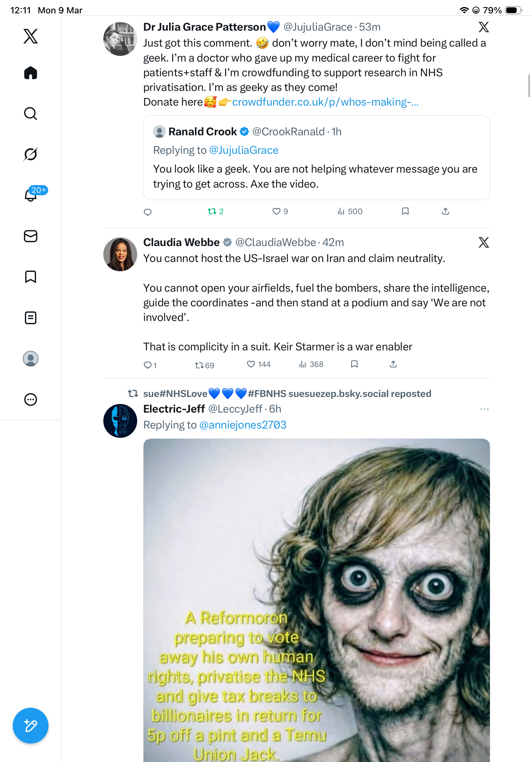Open three-dot menu on Electric-Jeff's post
The width and height of the screenshot is (532, 762).
click(484, 409)
